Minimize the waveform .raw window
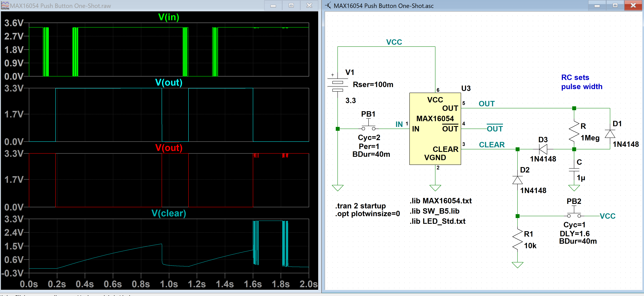The image size is (644, 296). (273, 5)
